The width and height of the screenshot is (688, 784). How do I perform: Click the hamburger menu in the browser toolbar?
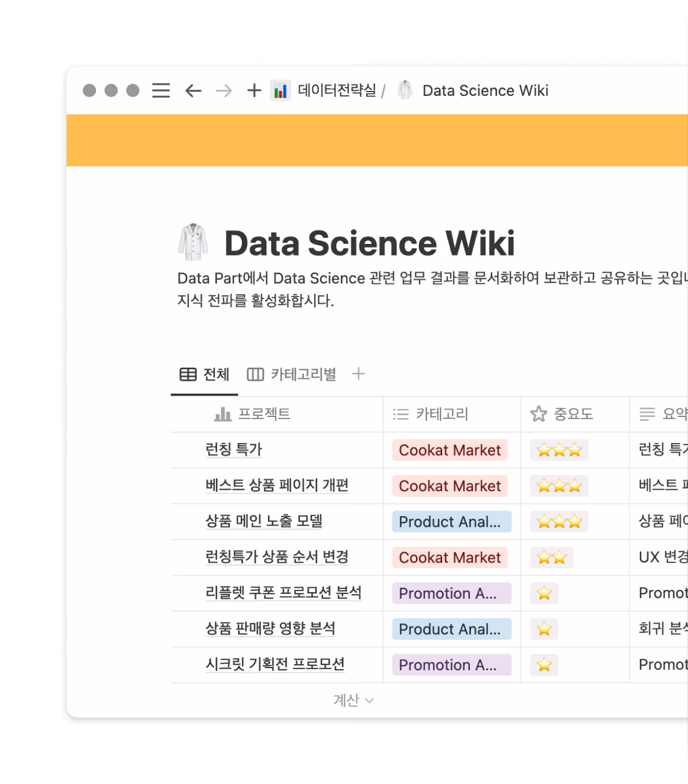(x=160, y=90)
